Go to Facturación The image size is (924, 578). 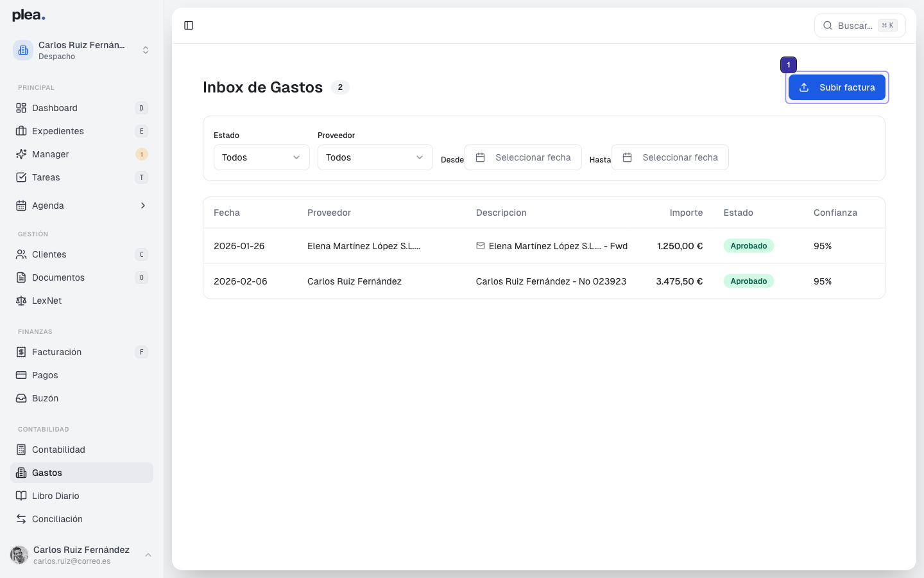coord(82,352)
